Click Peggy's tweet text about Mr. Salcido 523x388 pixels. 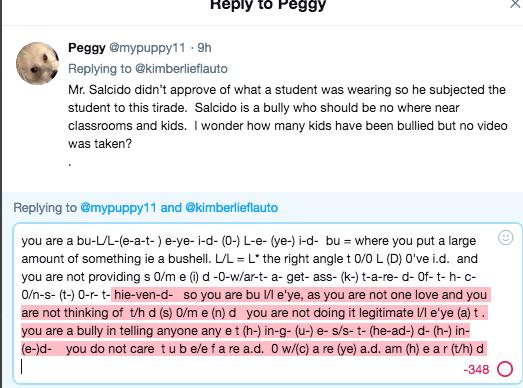click(288, 116)
